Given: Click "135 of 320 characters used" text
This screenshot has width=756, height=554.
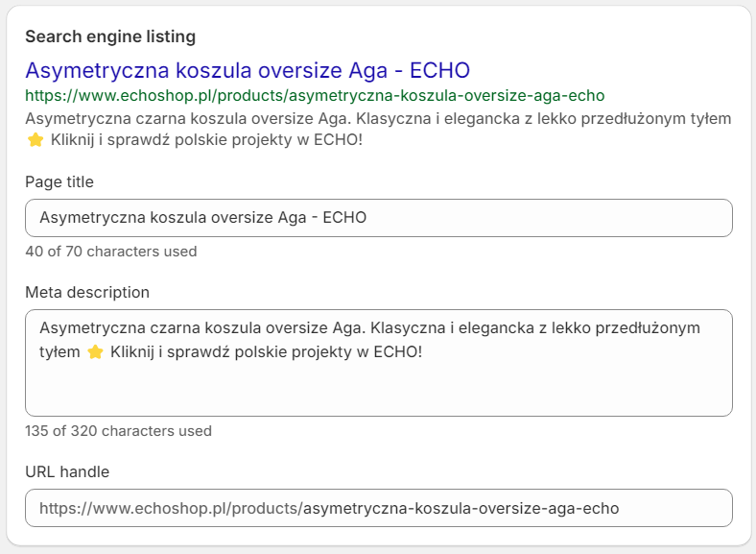Looking at the screenshot, I should [118, 431].
